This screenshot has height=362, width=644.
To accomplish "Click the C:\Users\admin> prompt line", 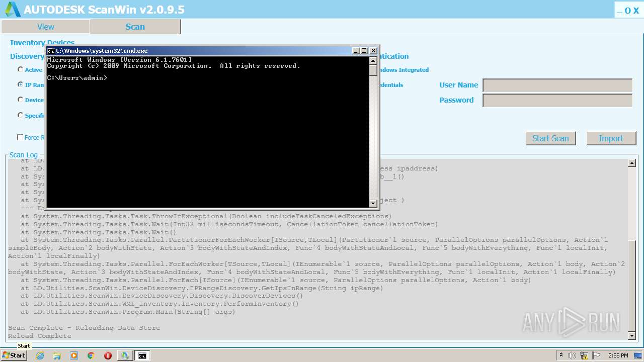I will pyautogui.click(x=77, y=78).
